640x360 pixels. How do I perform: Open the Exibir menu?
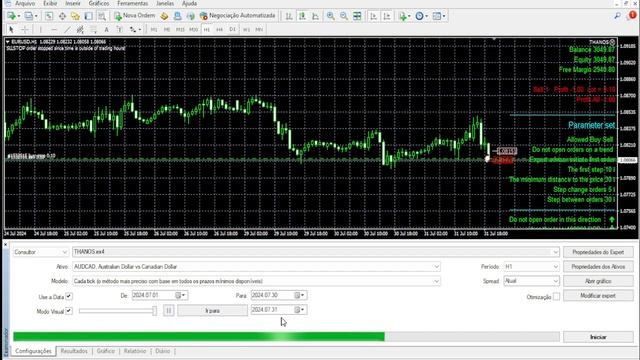click(50, 3)
